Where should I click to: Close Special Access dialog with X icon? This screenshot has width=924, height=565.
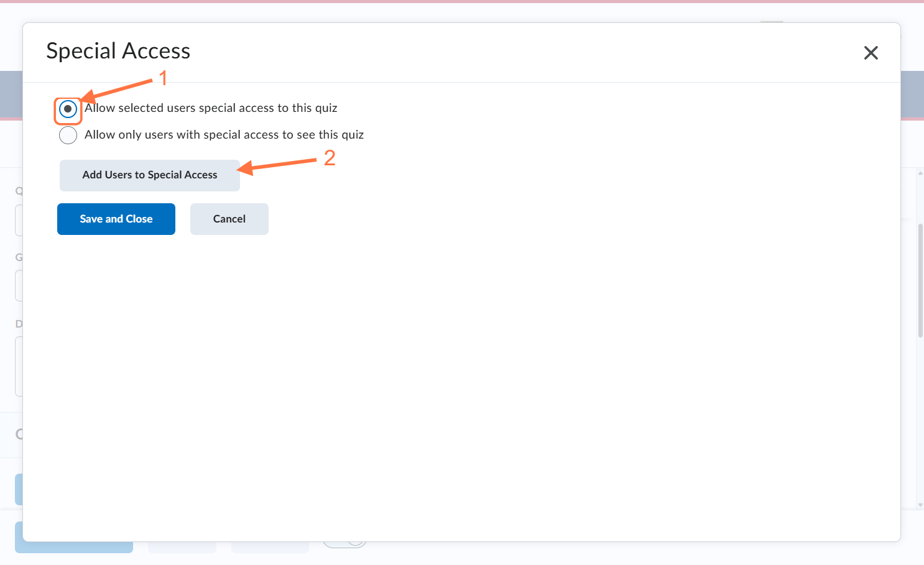click(871, 53)
